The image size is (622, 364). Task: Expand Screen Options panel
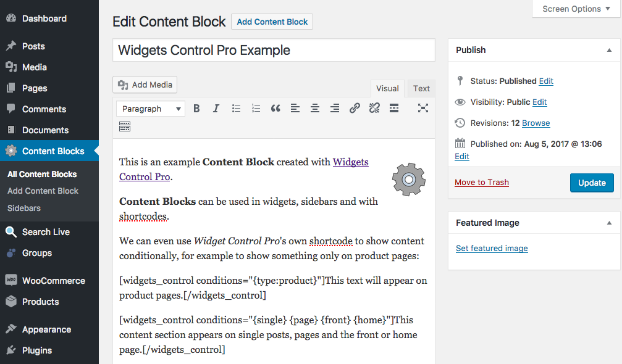(576, 9)
